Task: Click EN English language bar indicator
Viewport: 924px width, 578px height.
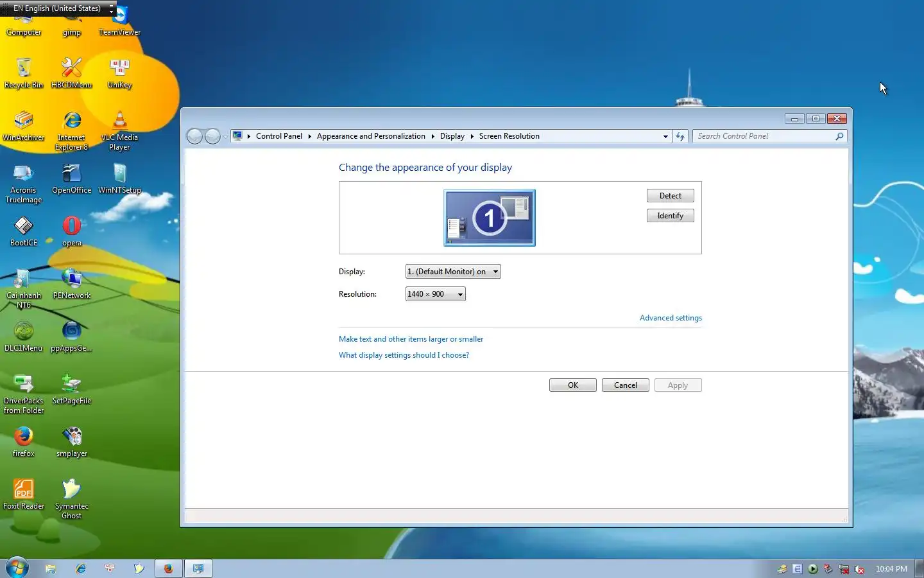Action: 56,8
